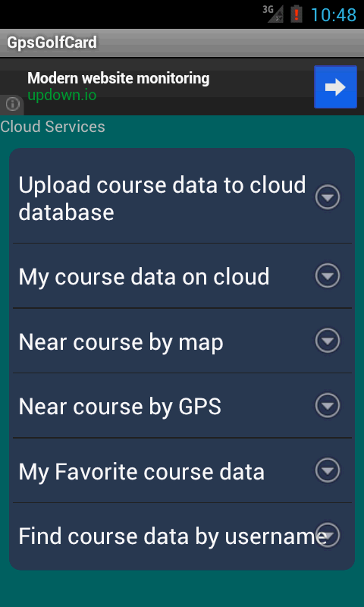364x607 pixels.
Task: Tap the battery warning status icon
Action: click(x=297, y=14)
